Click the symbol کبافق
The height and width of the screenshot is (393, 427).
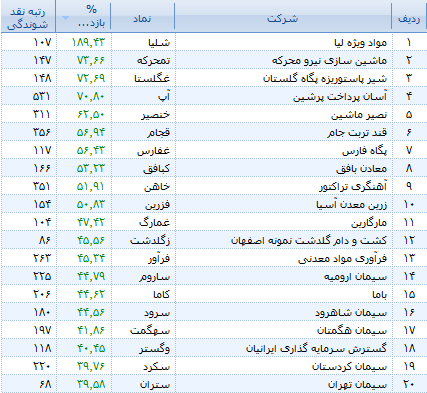click(x=157, y=169)
